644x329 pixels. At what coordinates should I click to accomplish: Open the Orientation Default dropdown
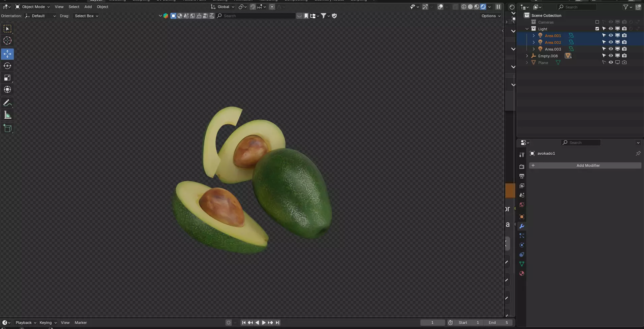click(x=40, y=16)
